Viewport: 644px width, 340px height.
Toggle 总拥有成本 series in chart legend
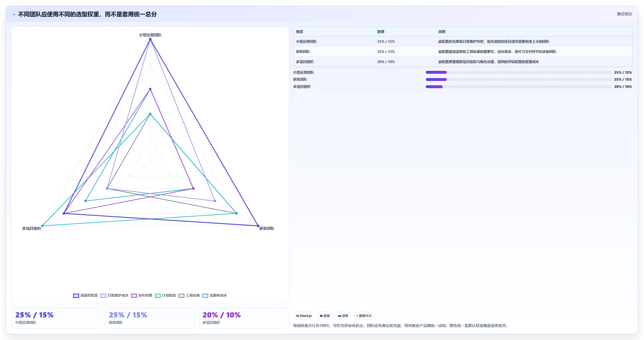(x=215, y=295)
